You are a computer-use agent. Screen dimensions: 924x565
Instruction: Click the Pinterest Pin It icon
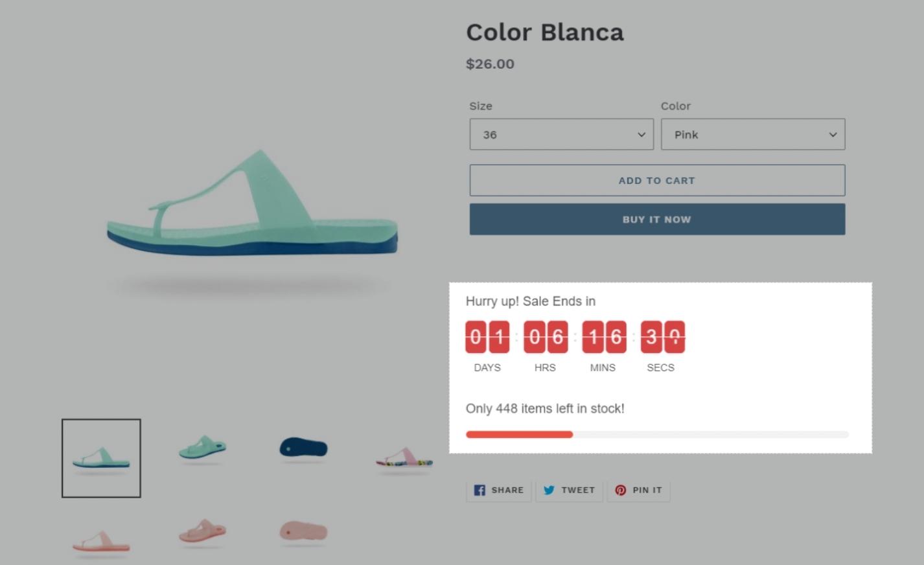(x=620, y=490)
